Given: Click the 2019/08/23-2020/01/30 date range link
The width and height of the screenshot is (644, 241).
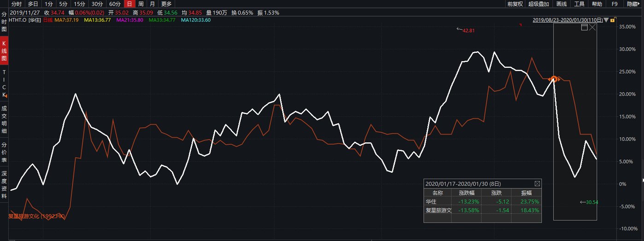Looking at the screenshot, I should [567, 20].
